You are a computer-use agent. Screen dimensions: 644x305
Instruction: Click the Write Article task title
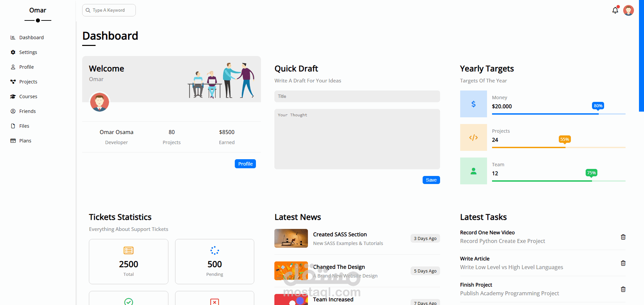pos(475,259)
